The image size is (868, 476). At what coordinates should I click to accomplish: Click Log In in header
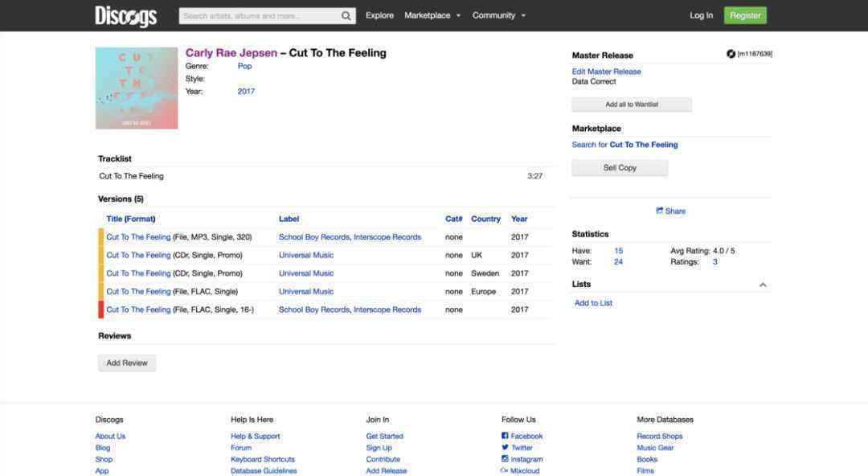pos(701,15)
